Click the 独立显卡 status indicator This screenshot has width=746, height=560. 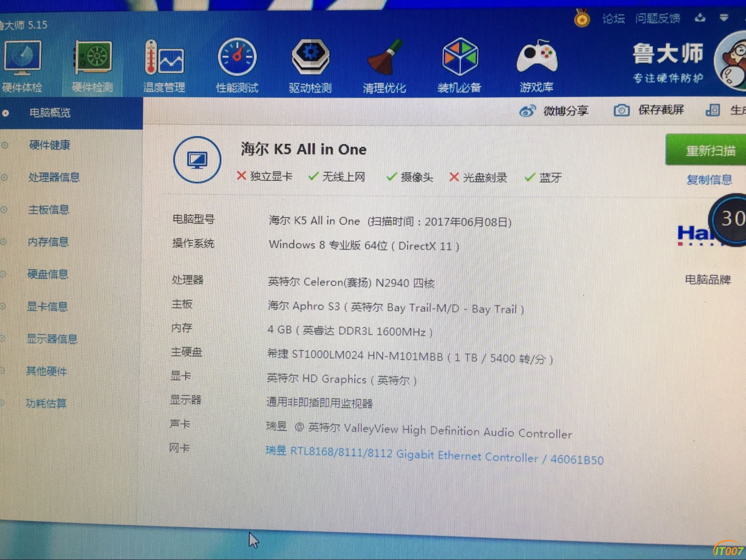(x=265, y=176)
